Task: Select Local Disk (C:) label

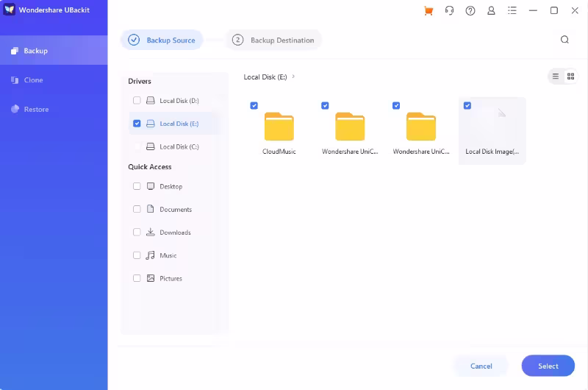Action: click(179, 146)
